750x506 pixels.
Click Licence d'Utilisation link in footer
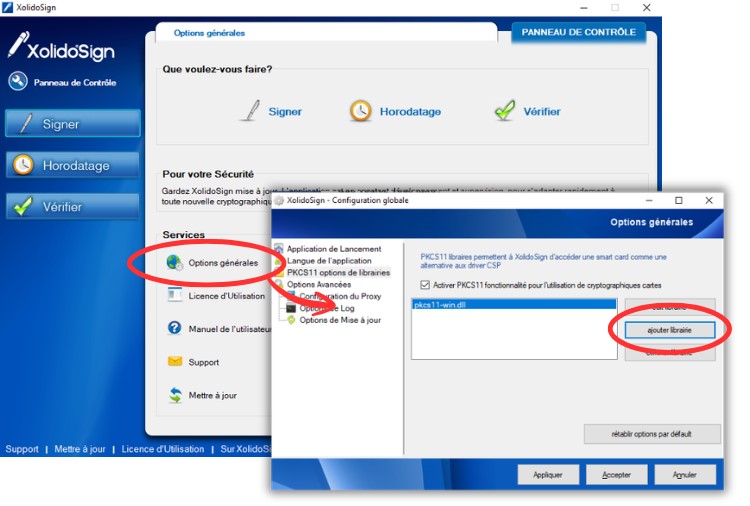click(x=163, y=449)
